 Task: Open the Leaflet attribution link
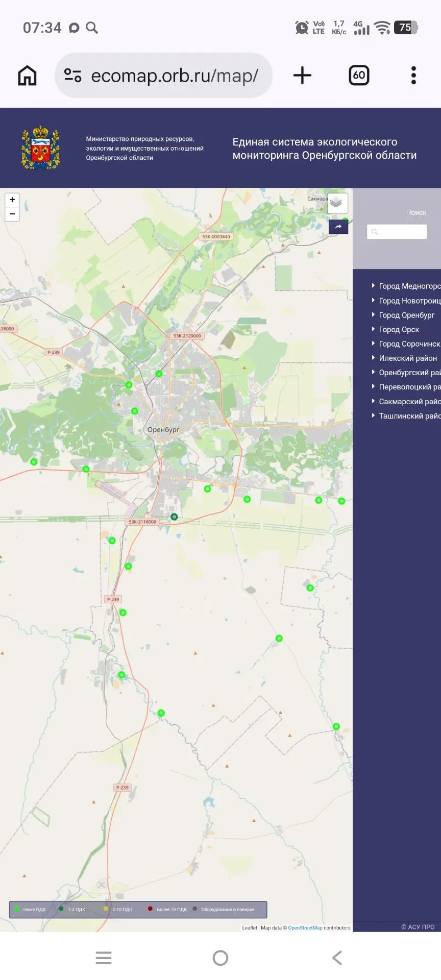click(x=250, y=928)
